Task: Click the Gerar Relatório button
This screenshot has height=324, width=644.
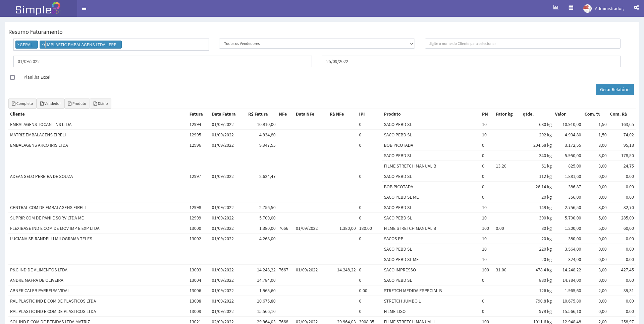Action: [x=614, y=89]
